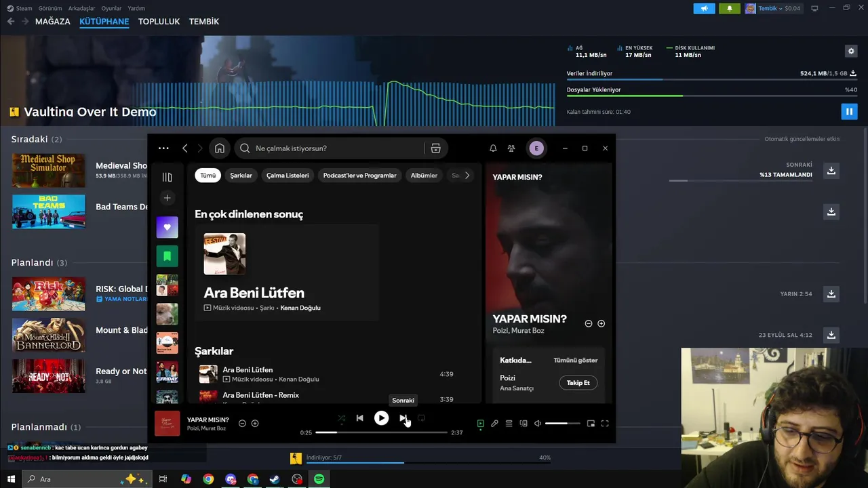Viewport: 868px width, 488px height.
Task: Select the Çalma Listeleri filter chip
Action: point(288,176)
